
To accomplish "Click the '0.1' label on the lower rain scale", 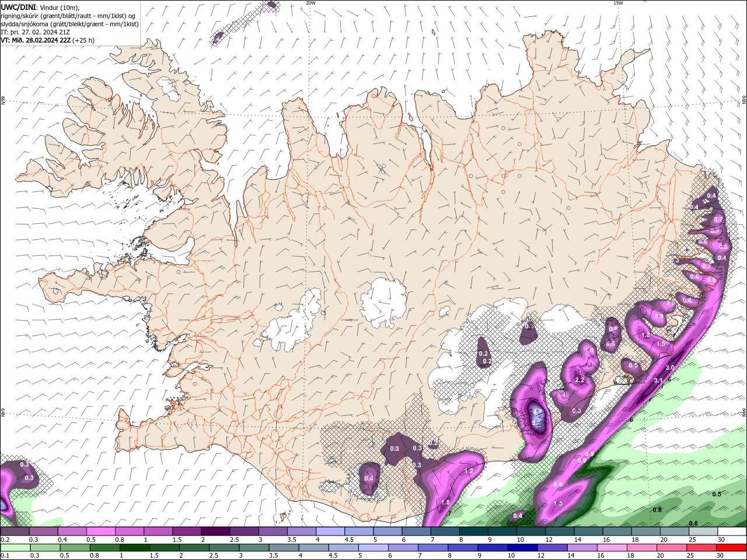I will (x=5, y=556).
